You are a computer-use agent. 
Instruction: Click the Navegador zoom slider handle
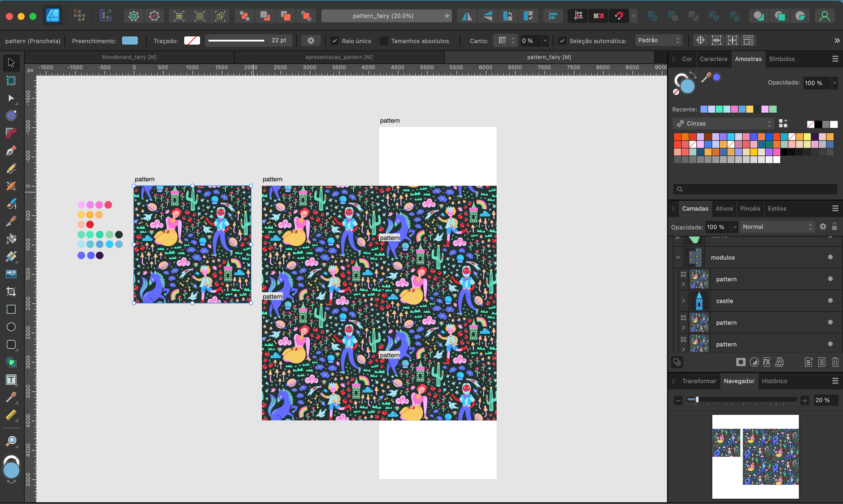(x=697, y=400)
